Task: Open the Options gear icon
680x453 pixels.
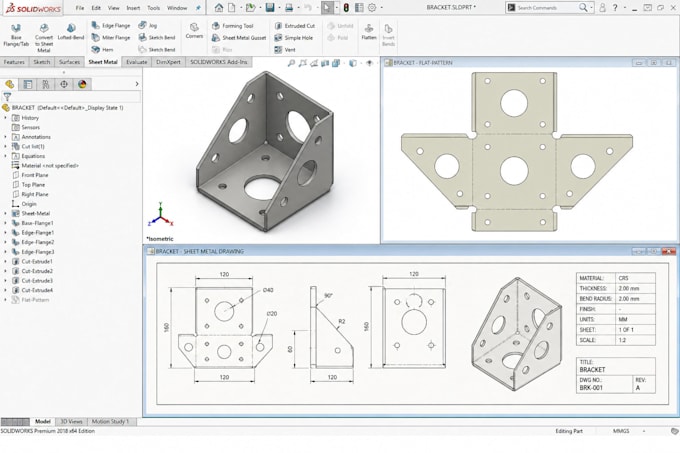Action: tap(372, 7)
